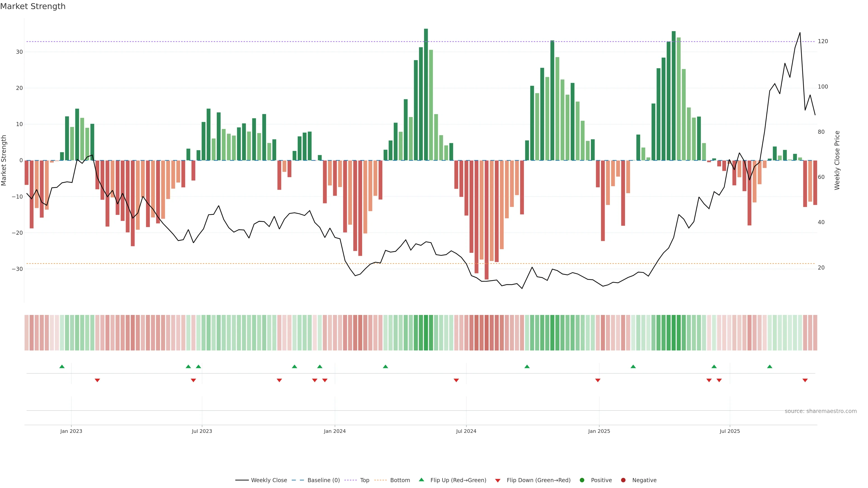Click the Weekly Close Price axis title

(x=837, y=160)
